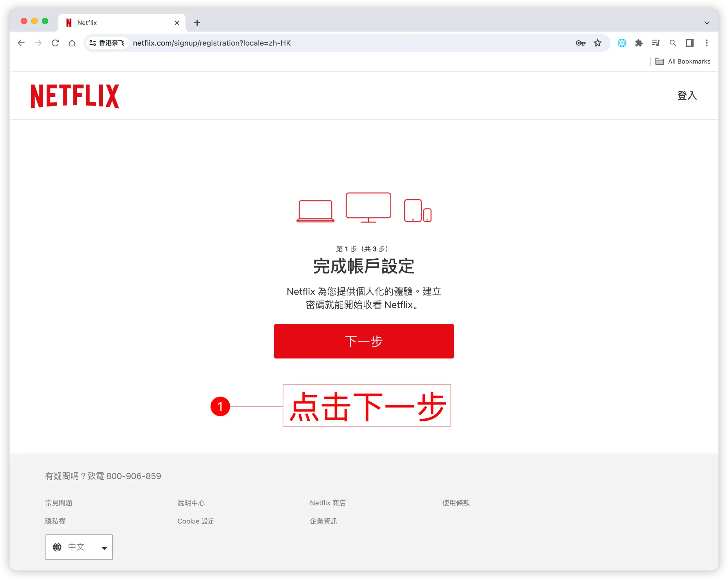Viewport: 728px width, 580px height.
Task: Click the 完成帳戶設定 heading
Action: (x=364, y=266)
